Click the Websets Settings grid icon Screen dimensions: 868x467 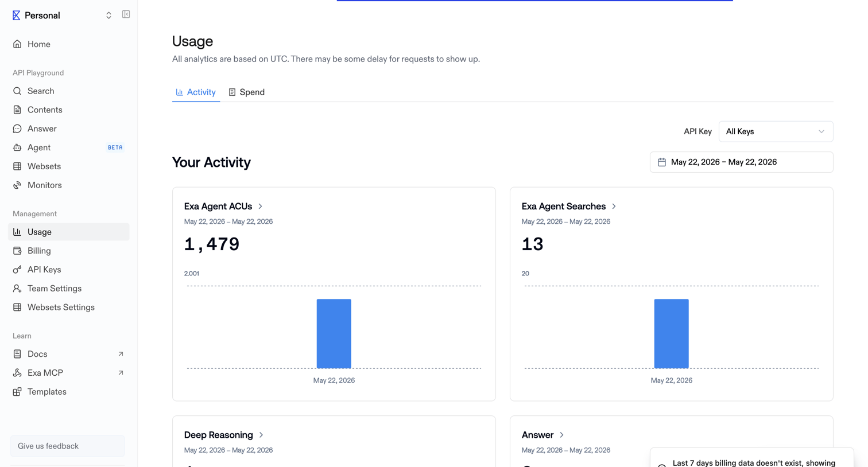pos(17,308)
